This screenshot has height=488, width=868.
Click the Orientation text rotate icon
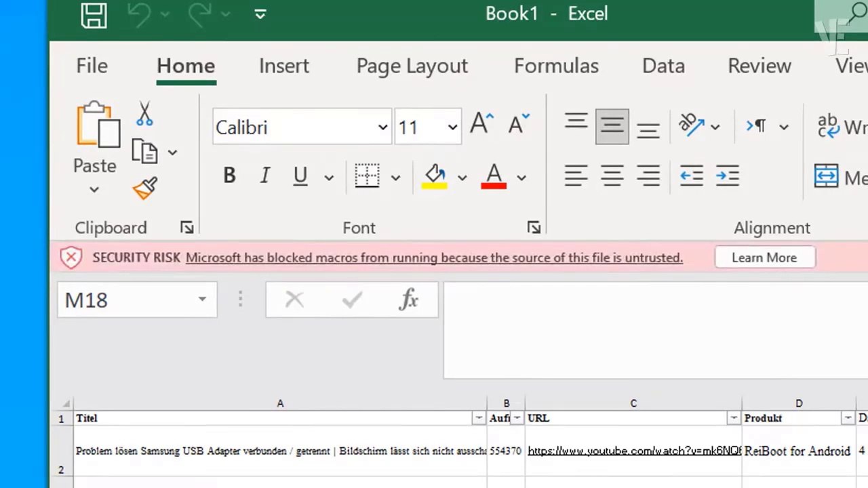pyautogui.click(x=692, y=125)
